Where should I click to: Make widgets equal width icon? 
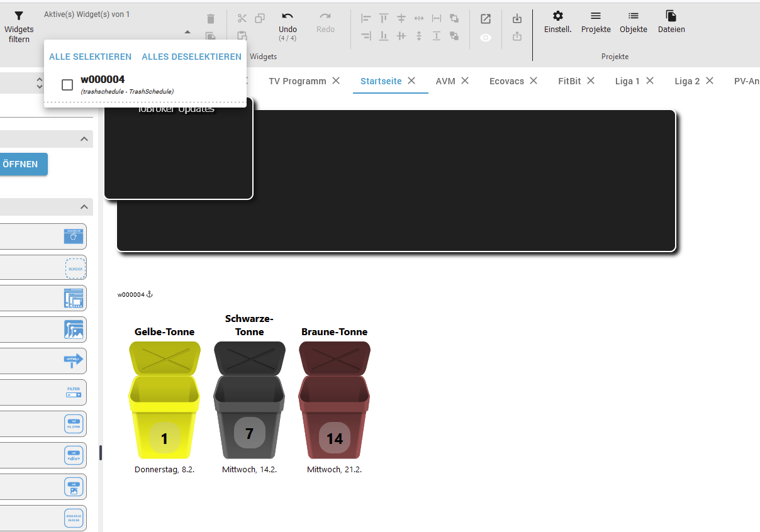pos(437,18)
